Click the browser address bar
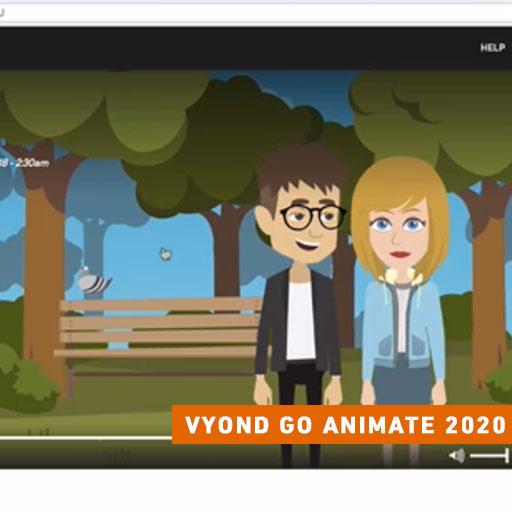 256,14
